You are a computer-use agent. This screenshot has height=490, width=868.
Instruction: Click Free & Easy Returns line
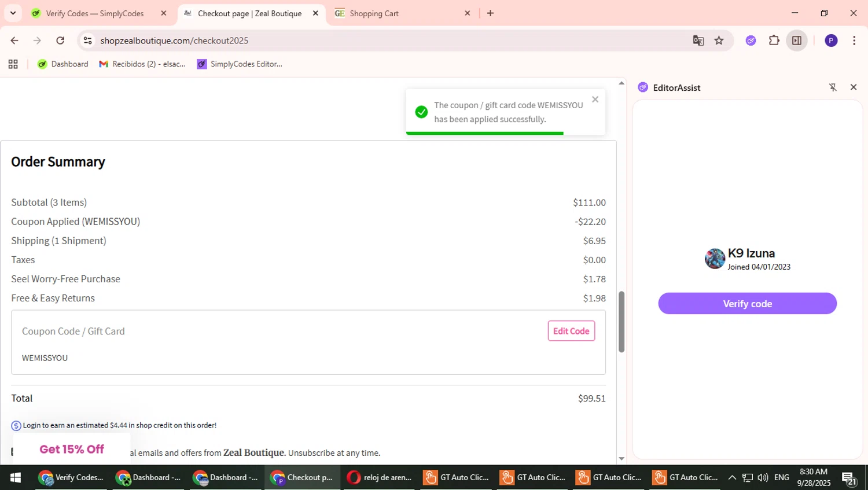pyautogui.click(x=53, y=298)
